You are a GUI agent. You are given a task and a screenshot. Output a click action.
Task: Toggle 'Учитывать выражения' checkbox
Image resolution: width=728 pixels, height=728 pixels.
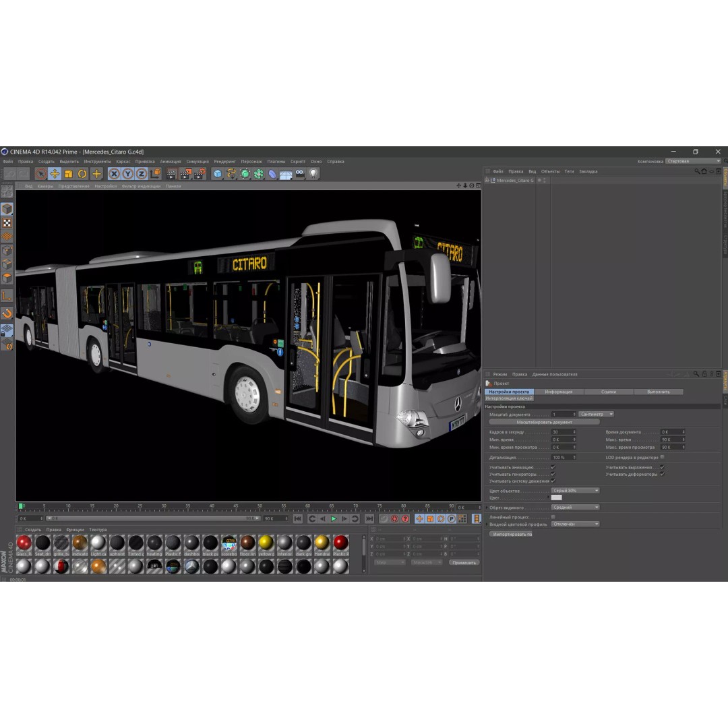point(662,467)
